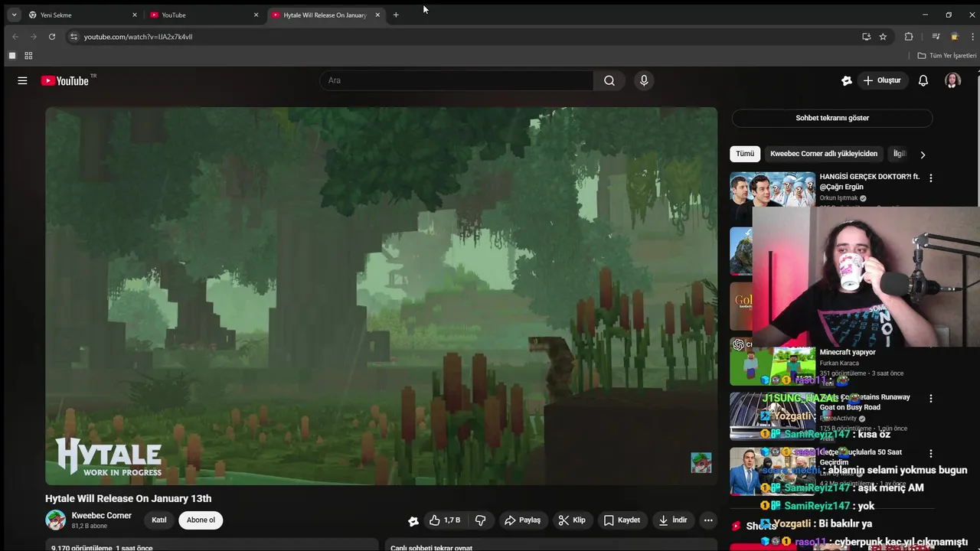This screenshot has width=980, height=551.
Task: Click the scissors Klip button
Action: 572,520
